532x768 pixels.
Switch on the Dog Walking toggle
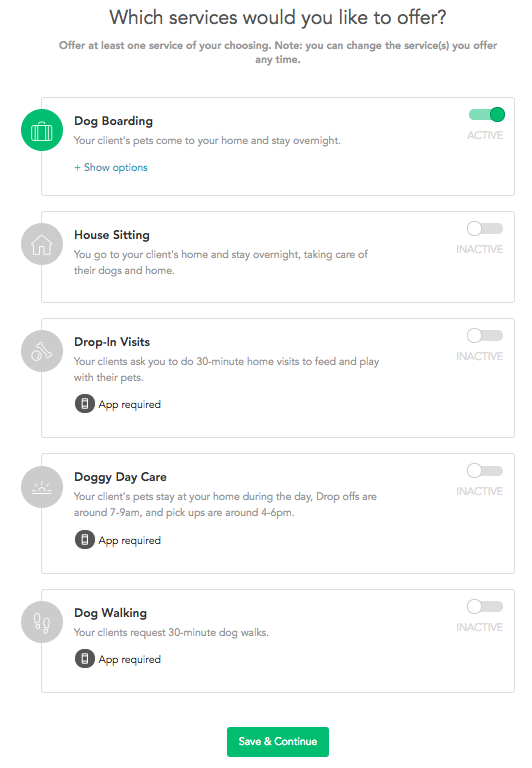click(485, 606)
